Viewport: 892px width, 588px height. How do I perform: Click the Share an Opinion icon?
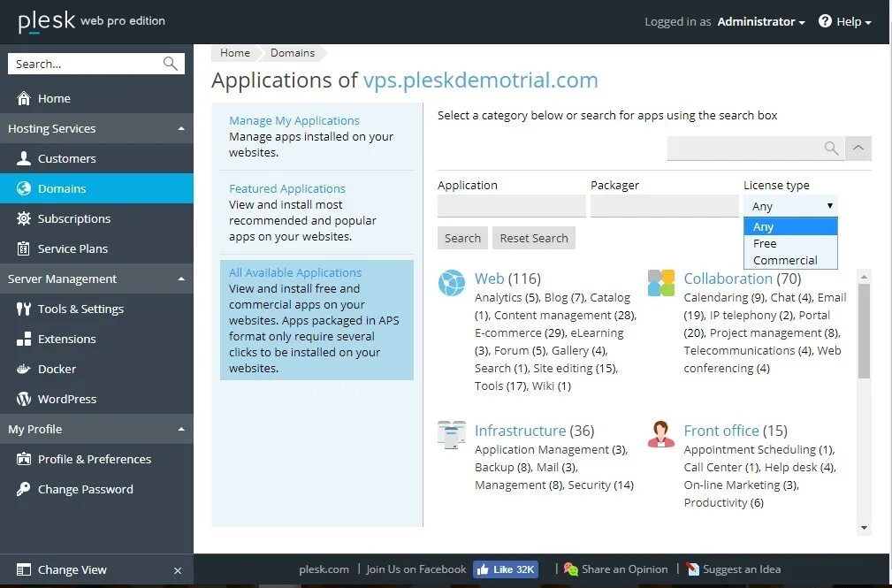[x=570, y=569]
